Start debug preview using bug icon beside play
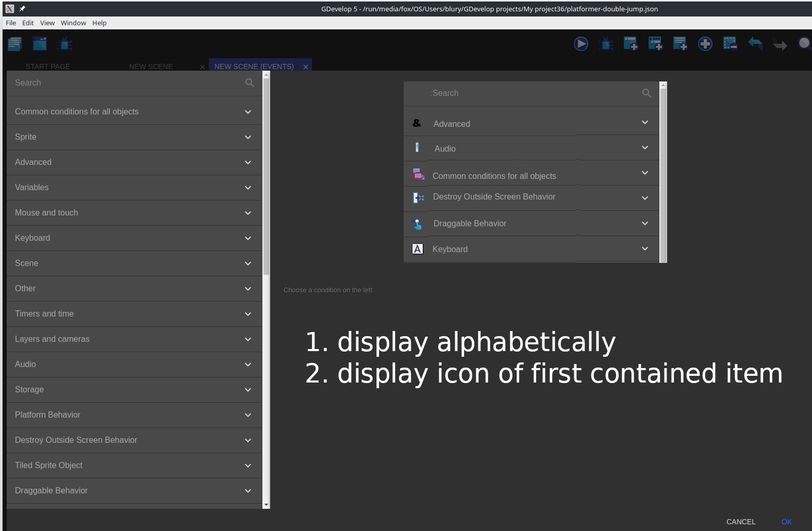812x531 pixels. coord(606,44)
